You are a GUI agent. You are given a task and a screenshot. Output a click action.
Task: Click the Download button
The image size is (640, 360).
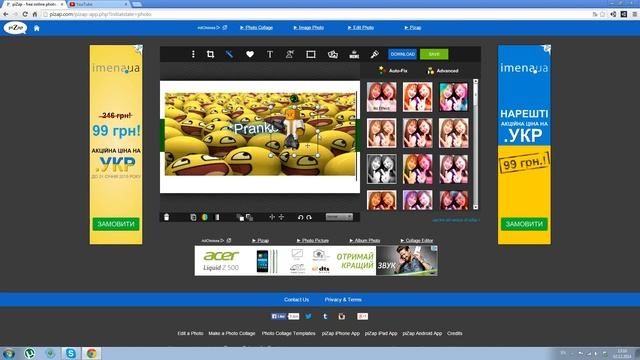tap(402, 54)
